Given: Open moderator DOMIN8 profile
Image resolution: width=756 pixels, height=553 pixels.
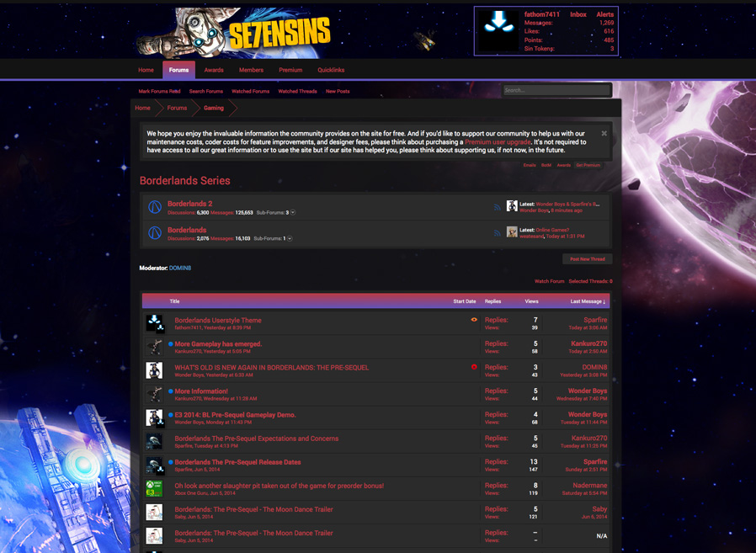Looking at the screenshot, I should (x=180, y=268).
